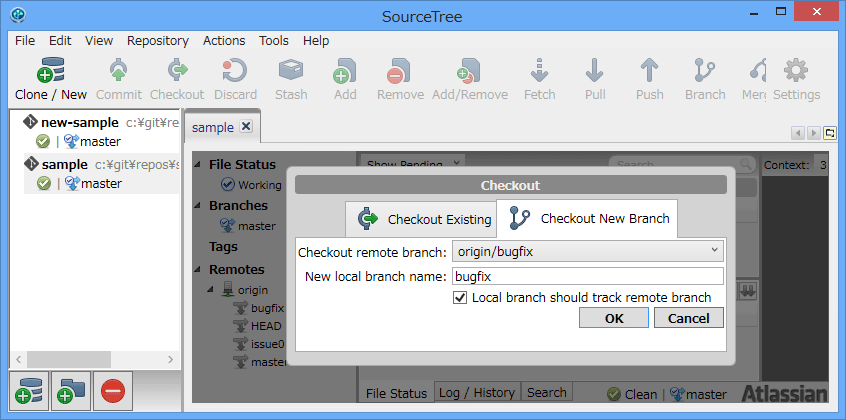846x420 pixels.
Task: Switch to Checkout Existing tab
Action: [421, 219]
